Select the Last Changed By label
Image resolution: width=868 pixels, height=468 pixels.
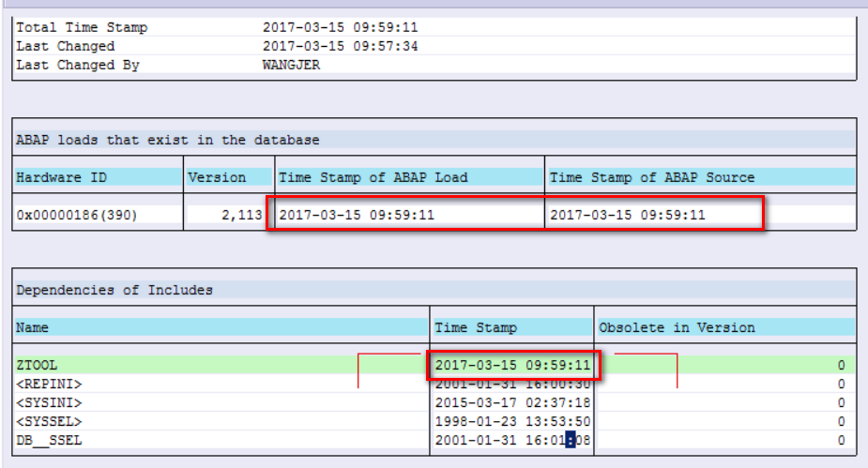(78, 65)
